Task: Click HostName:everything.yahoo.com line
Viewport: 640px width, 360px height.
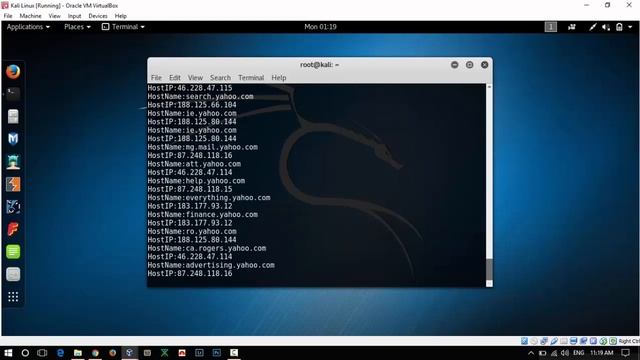Action: pos(209,198)
